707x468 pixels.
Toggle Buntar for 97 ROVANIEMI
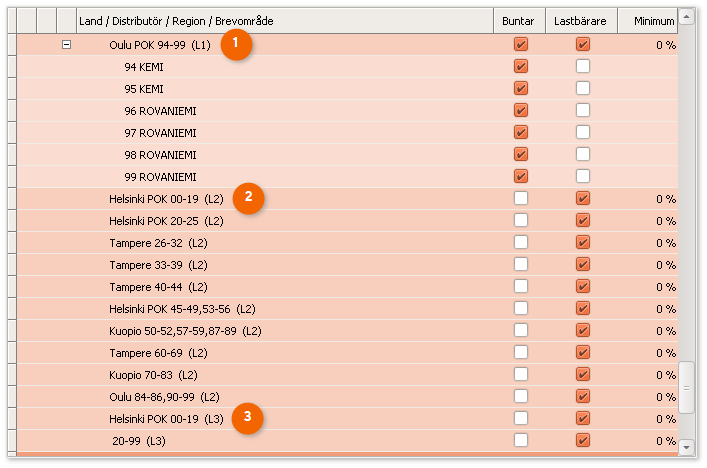tap(521, 133)
